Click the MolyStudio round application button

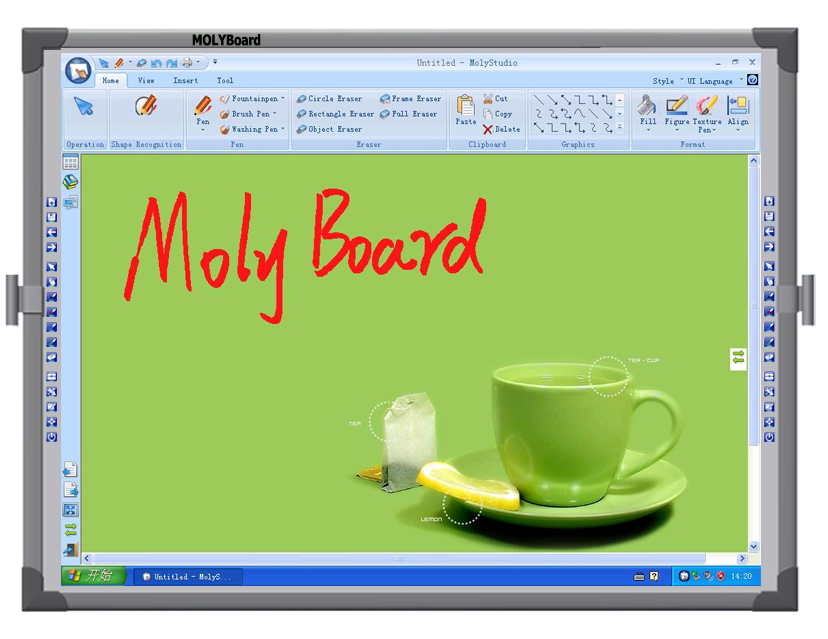point(78,70)
